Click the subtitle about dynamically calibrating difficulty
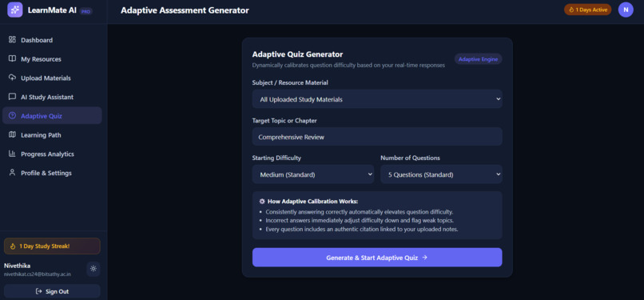This screenshot has height=300, width=644. 348,66
